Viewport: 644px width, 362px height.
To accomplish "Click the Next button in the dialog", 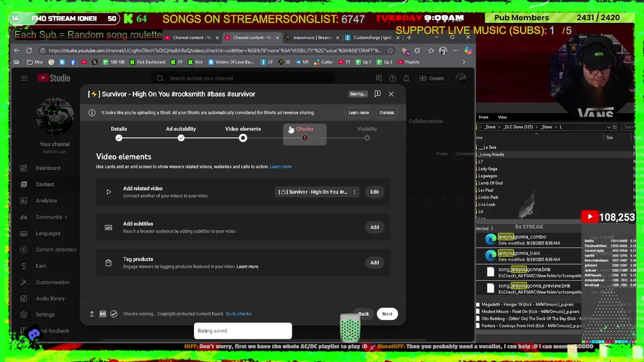I will tap(387, 314).
